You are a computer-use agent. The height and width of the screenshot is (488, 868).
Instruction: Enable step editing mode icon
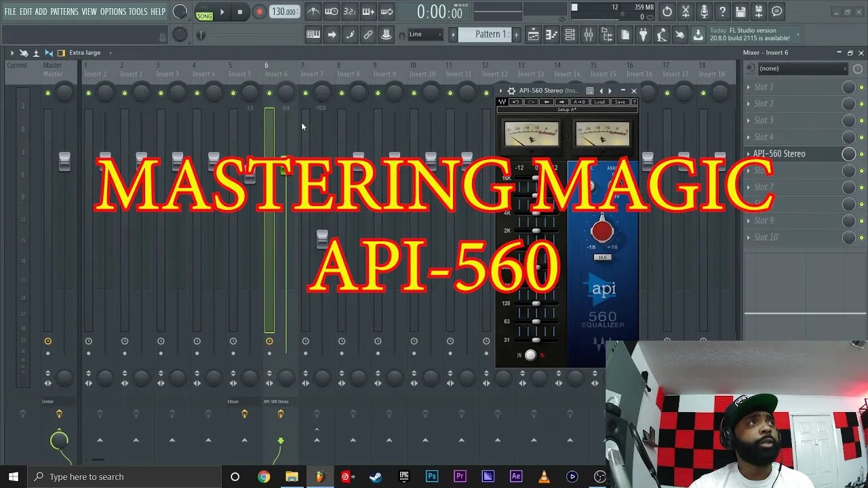[x=350, y=35]
